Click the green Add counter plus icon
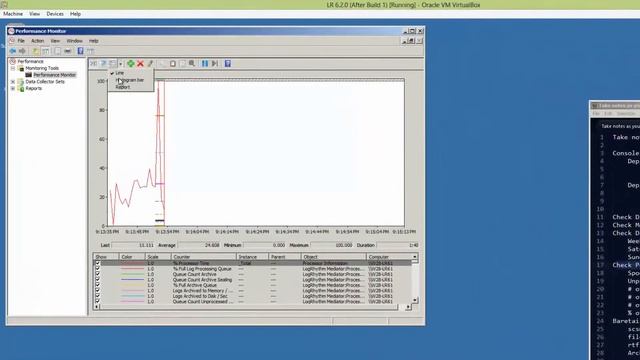This screenshot has width=640, height=360. [x=131, y=64]
